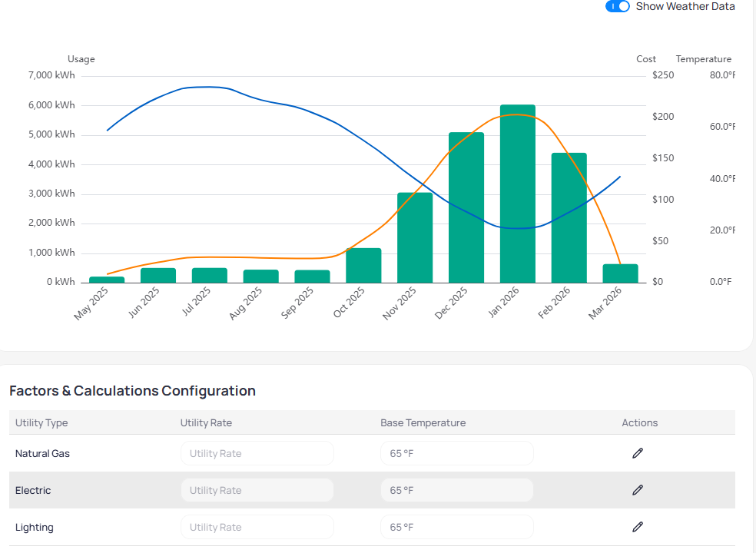Click the '$250' cost axis label
Screen dimensions: 756x553
[x=663, y=75]
